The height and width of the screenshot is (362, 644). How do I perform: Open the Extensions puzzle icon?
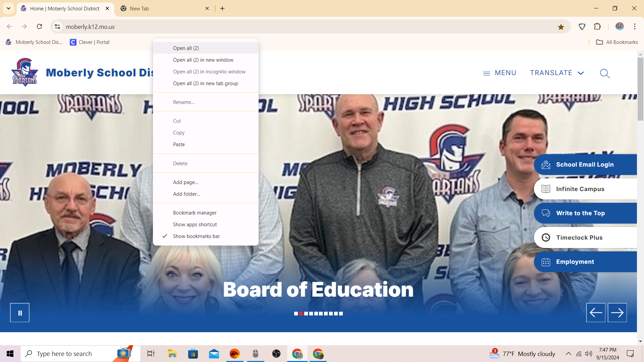point(597,26)
